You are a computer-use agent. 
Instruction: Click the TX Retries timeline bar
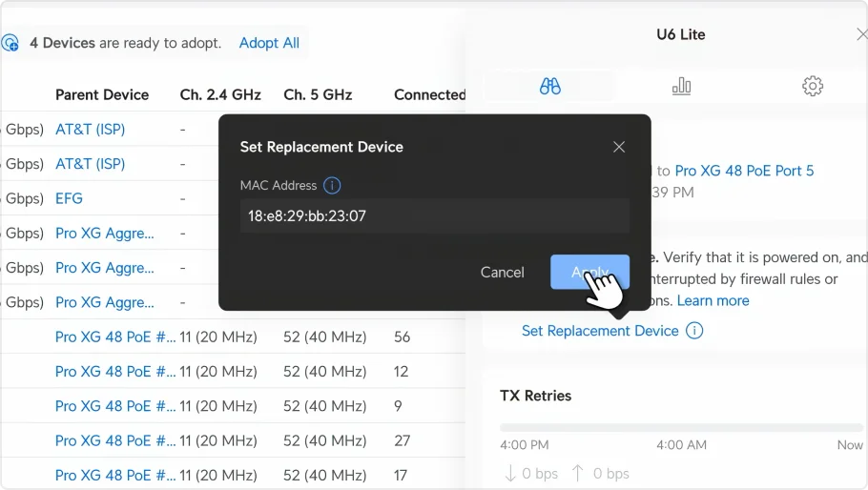681,427
